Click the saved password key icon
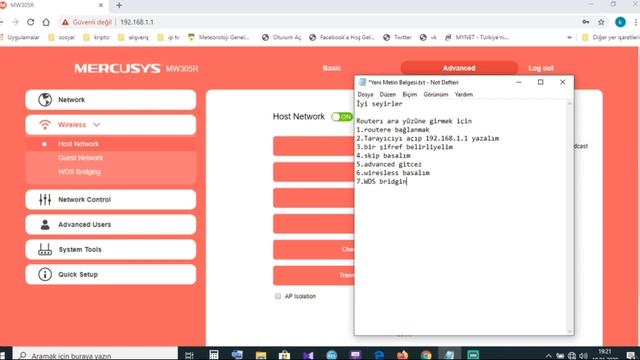The width and height of the screenshot is (640, 360). click(585, 22)
